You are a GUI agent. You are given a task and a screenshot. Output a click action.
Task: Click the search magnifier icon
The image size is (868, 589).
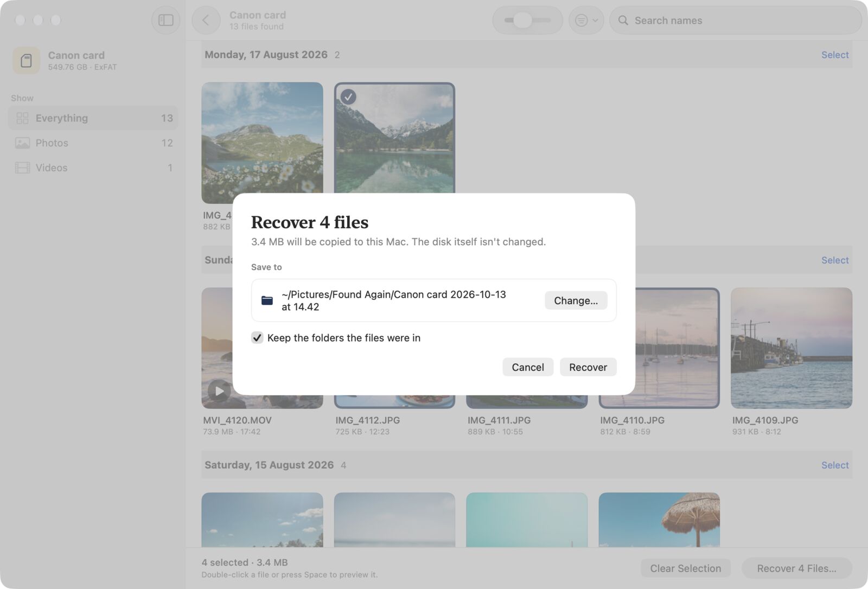623,20
